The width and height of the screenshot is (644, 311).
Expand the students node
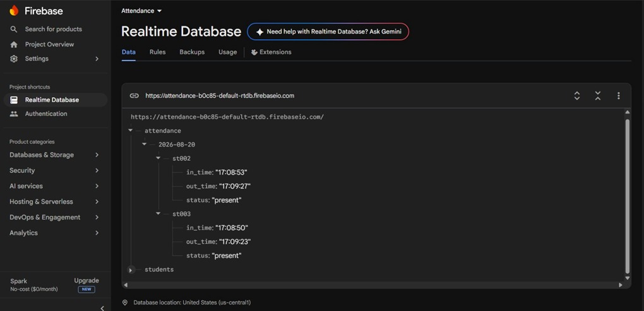(x=131, y=270)
